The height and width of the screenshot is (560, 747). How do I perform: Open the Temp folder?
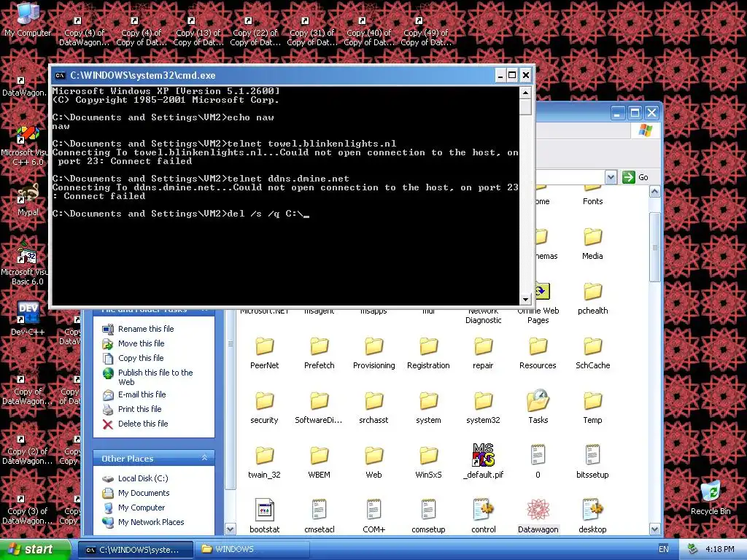[592, 407]
